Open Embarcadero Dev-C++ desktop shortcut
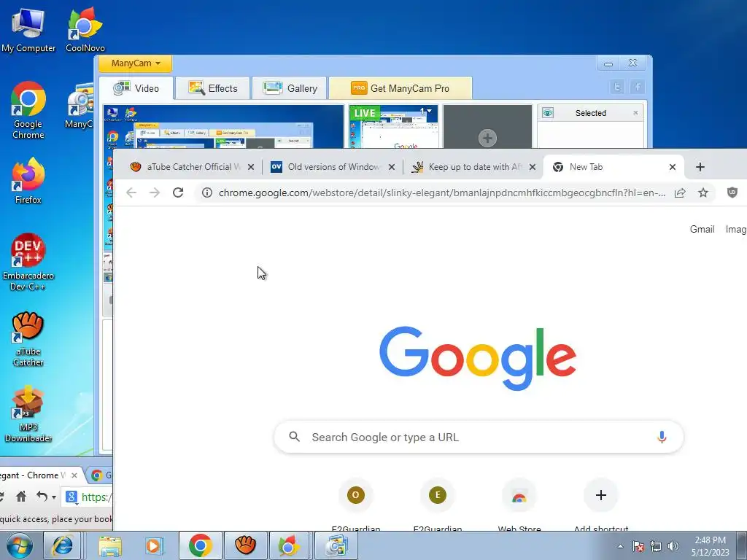This screenshot has height=560, width=747. 28,262
